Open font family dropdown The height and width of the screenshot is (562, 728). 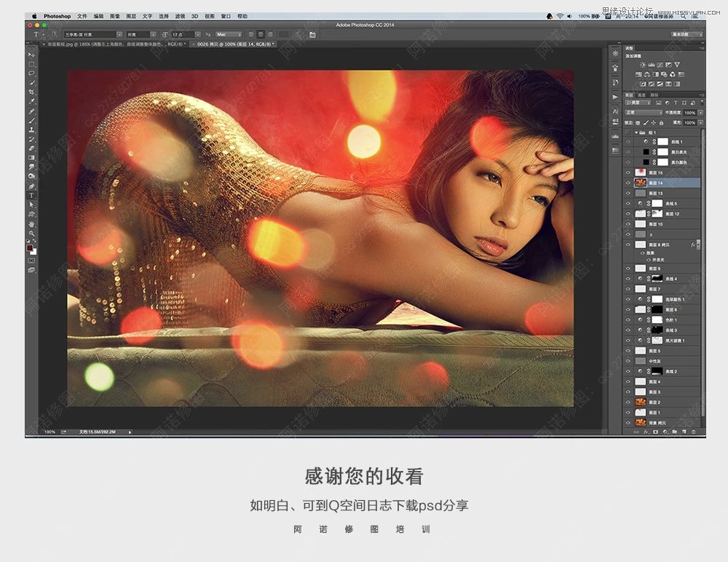point(119,34)
